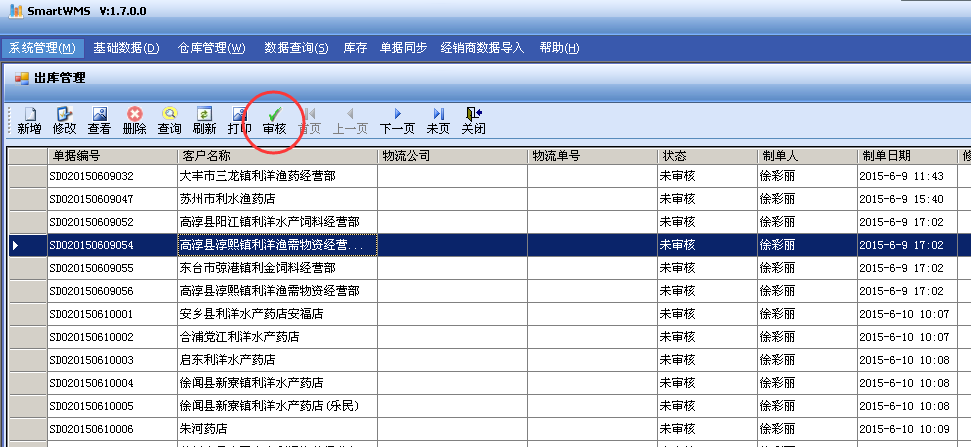The width and height of the screenshot is (971, 447).
Task: Open the 系统管理(M) menu
Action: click(x=42, y=48)
